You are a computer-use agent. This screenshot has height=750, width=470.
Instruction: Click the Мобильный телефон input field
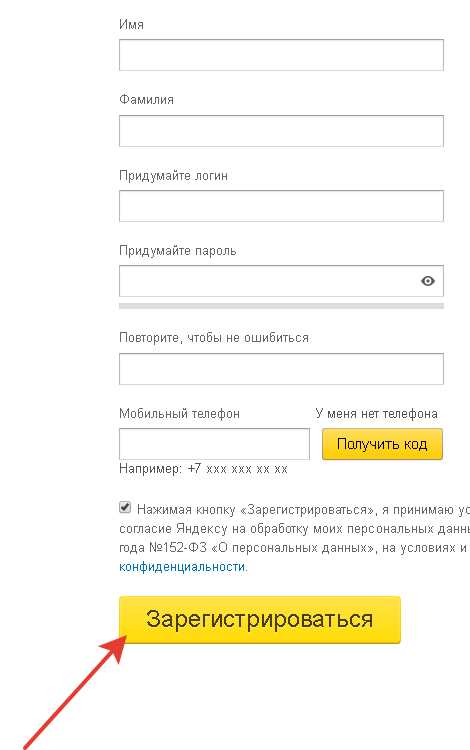[x=214, y=444]
